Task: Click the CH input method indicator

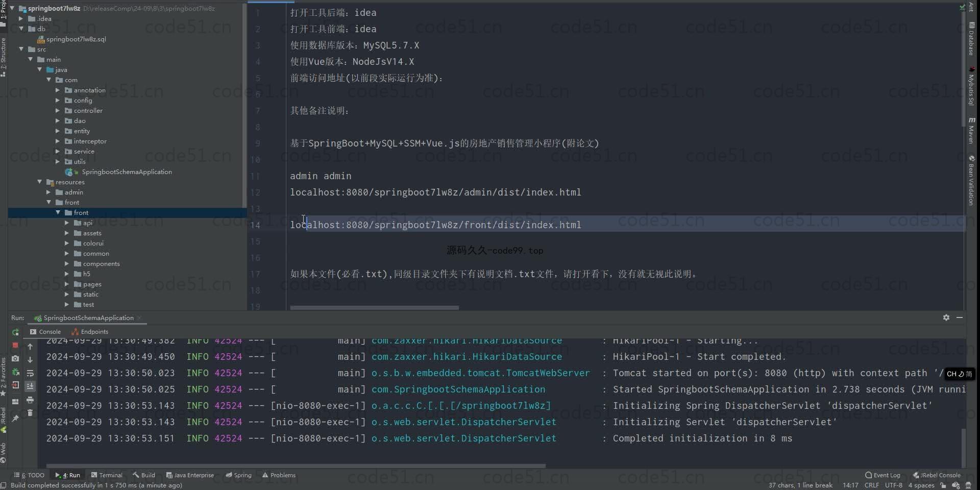Action: pyautogui.click(x=959, y=374)
